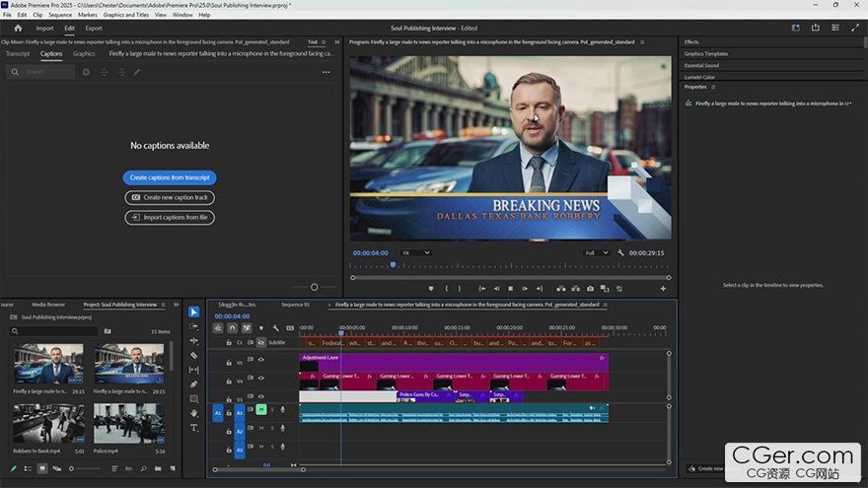Switch Project panel to freeform view

point(56,468)
